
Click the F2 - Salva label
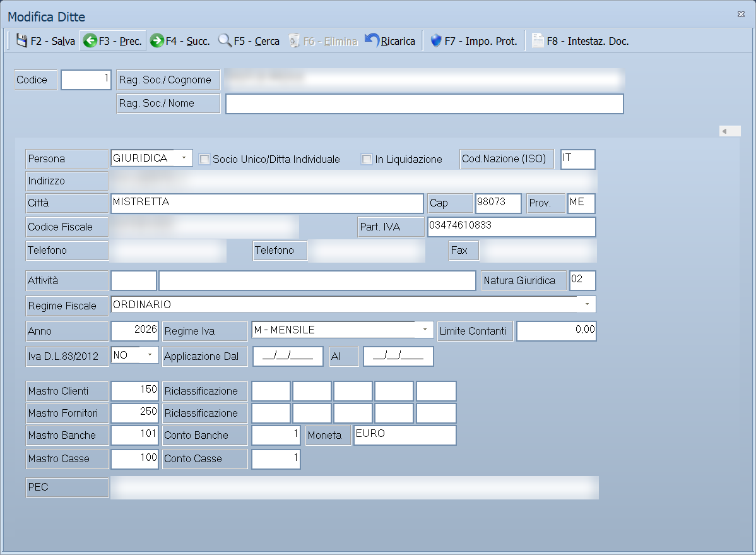pyautogui.click(x=53, y=42)
